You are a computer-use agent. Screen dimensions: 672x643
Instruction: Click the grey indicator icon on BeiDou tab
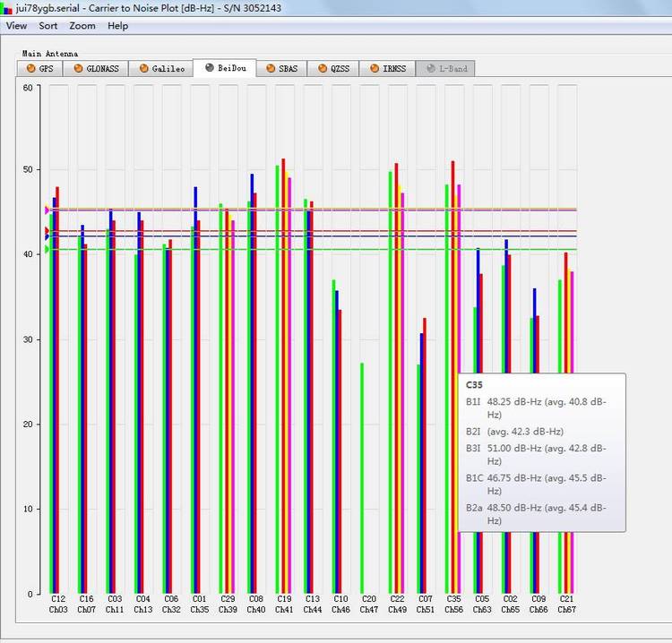point(209,68)
